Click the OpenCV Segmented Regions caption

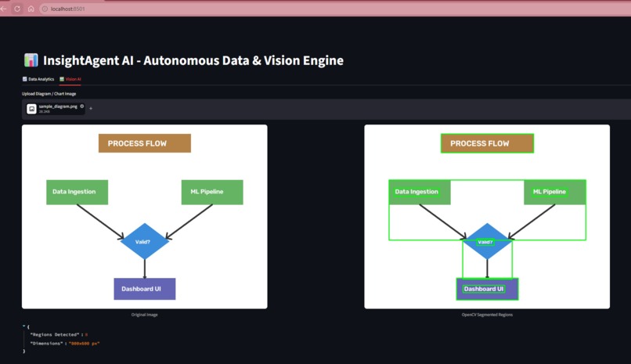(x=487, y=315)
